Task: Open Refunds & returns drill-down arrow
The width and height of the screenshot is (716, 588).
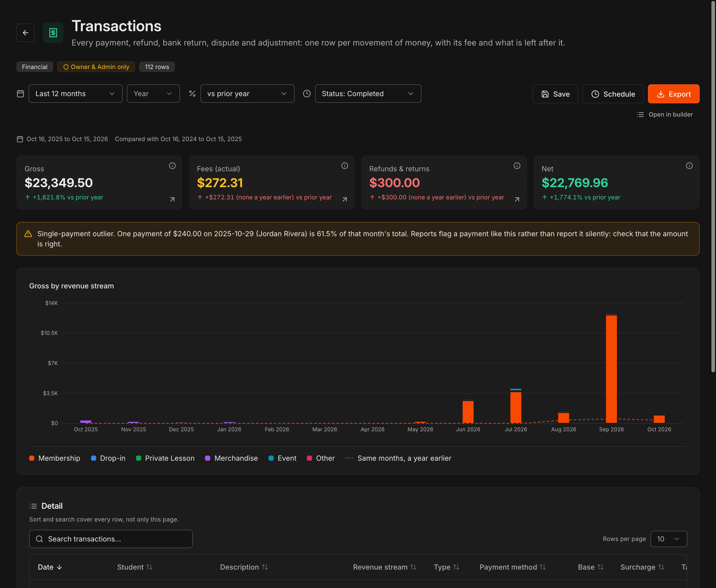Action: (x=517, y=199)
